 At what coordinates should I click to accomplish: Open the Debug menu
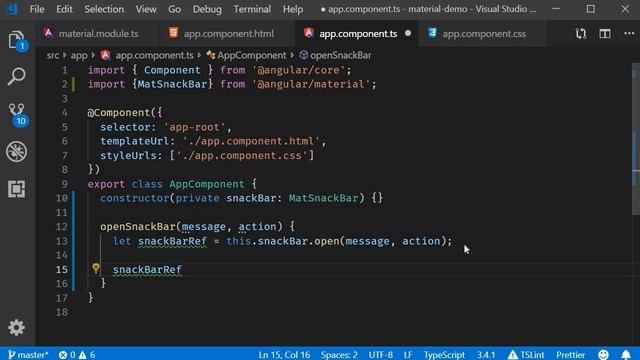coord(207,9)
